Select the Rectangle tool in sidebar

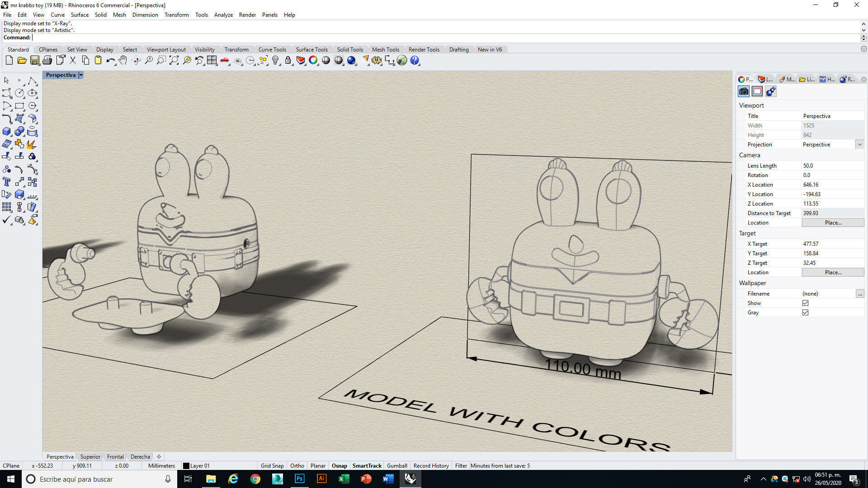tap(19, 106)
